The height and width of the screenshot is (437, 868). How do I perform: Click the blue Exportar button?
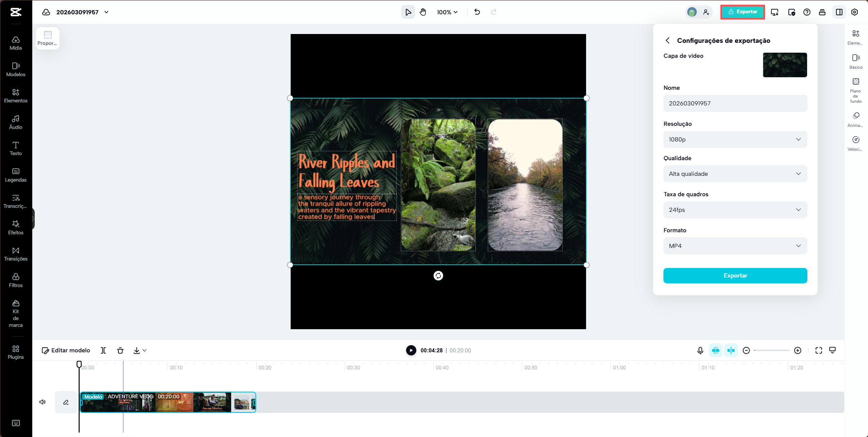[x=735, y=275]
